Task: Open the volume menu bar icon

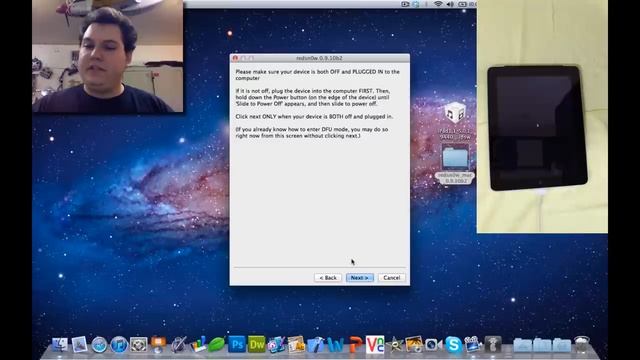Action: (450, 4)
